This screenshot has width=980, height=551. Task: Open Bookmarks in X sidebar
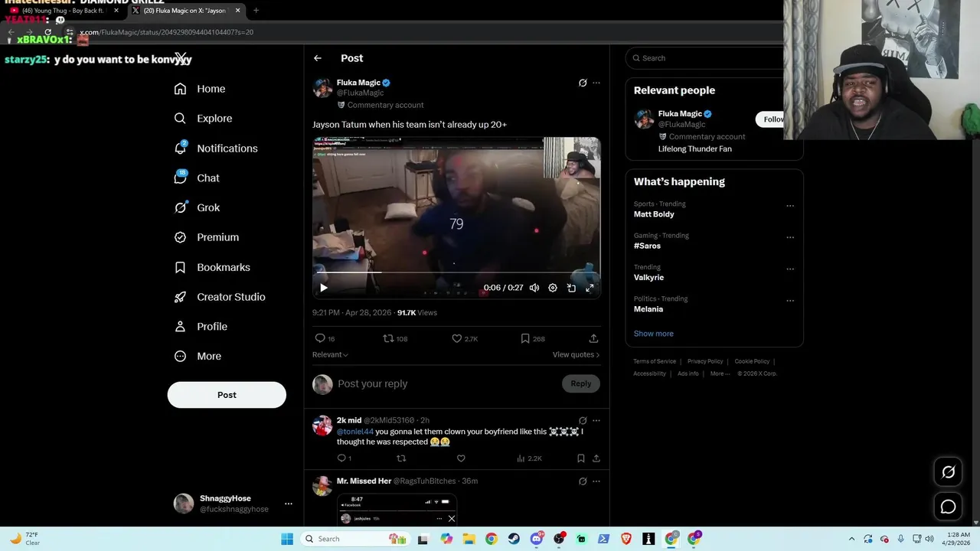(212, 267)
